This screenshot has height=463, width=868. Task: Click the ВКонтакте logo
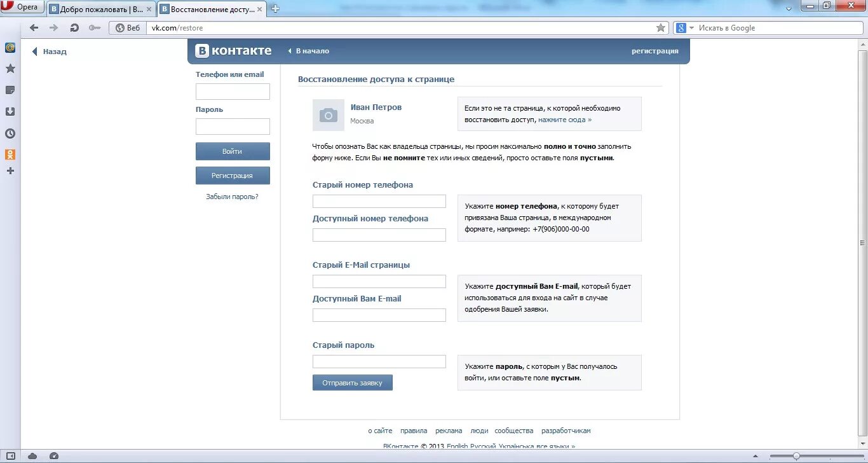pyautogui.click(x=233, y=51)
